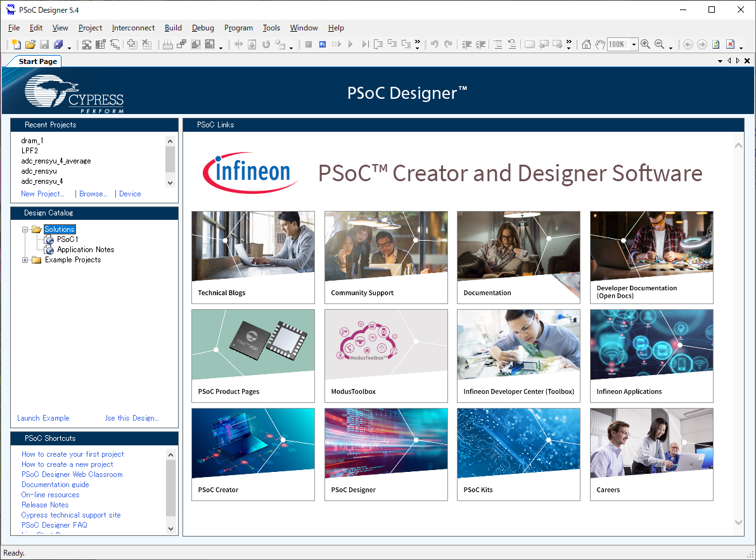Click the Use this Design... link
The width and height of the screenshot is (756, 560).
[x=132, y=418]
